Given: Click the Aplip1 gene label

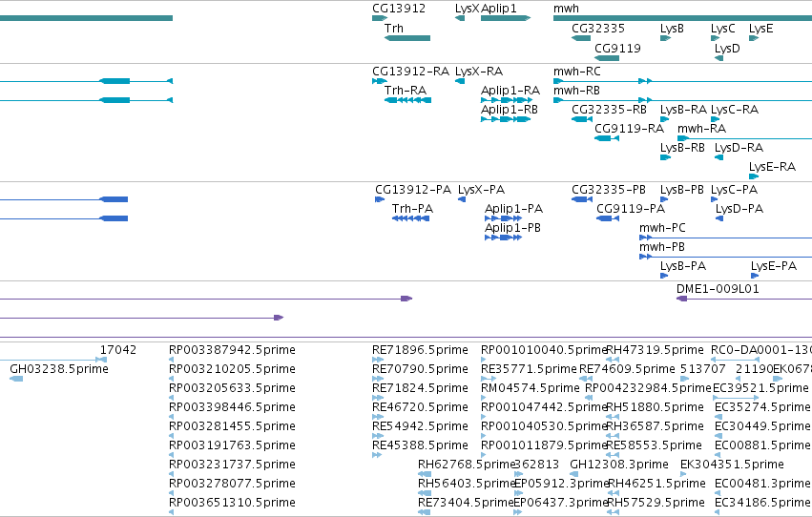Looking at the screenshot, I should (499, 9).
